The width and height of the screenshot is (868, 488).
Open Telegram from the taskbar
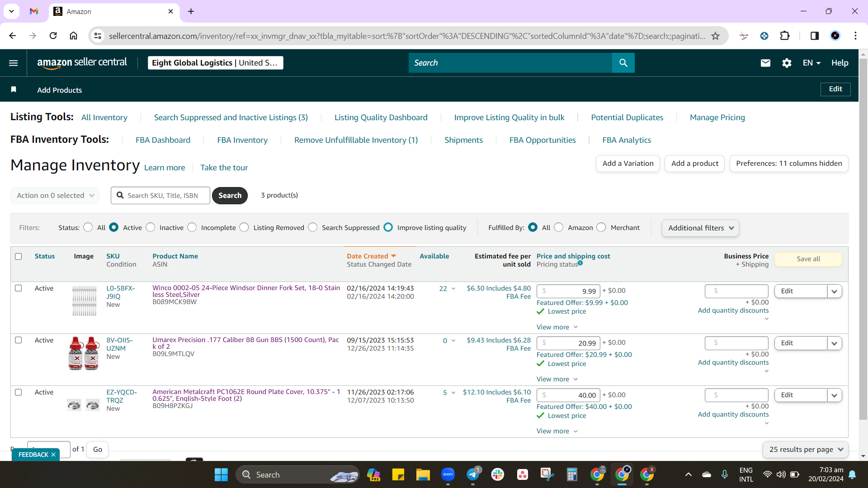473,474
